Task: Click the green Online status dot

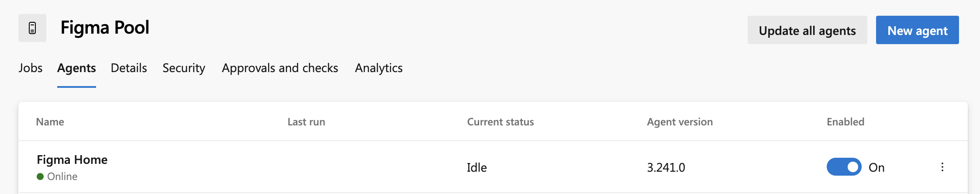Action: pos(40,177)
